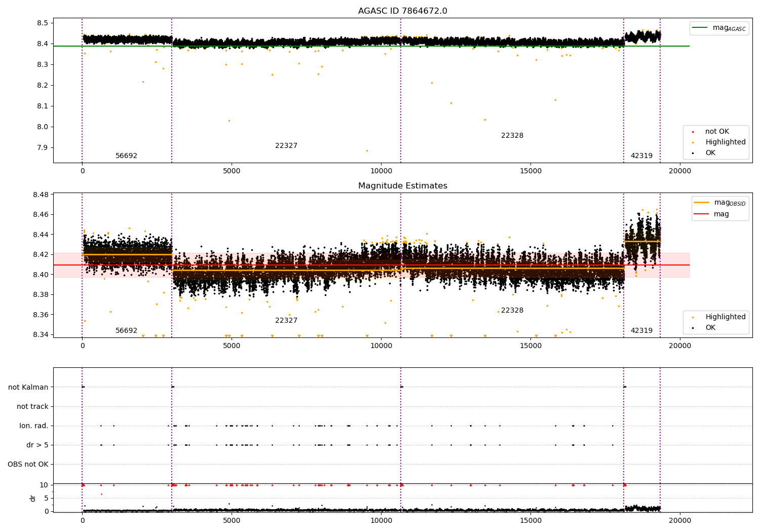Click the 5000 x-tick under the bottom plot
Screen dimensions: 760x532
(232, 520)
